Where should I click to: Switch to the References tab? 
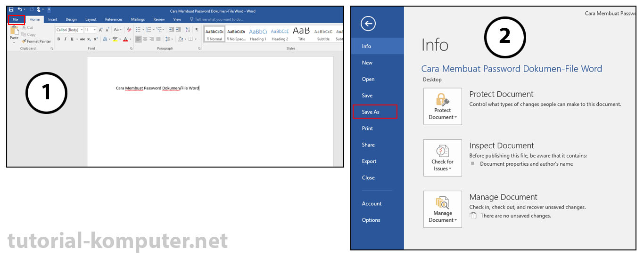click(114, 19)
